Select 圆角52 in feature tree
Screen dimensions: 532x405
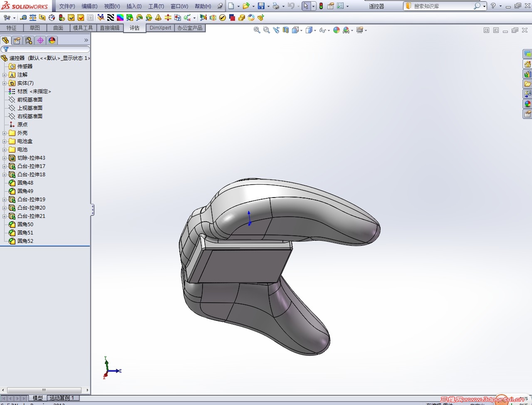point(25,241)
